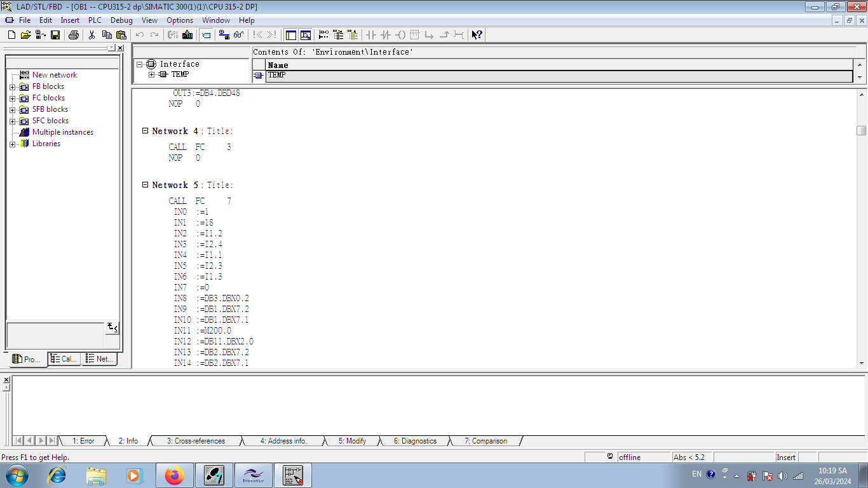Screen dimensions: 868x488
Task: Click the Undo arrow icon
Action: (x=140, y=35)
